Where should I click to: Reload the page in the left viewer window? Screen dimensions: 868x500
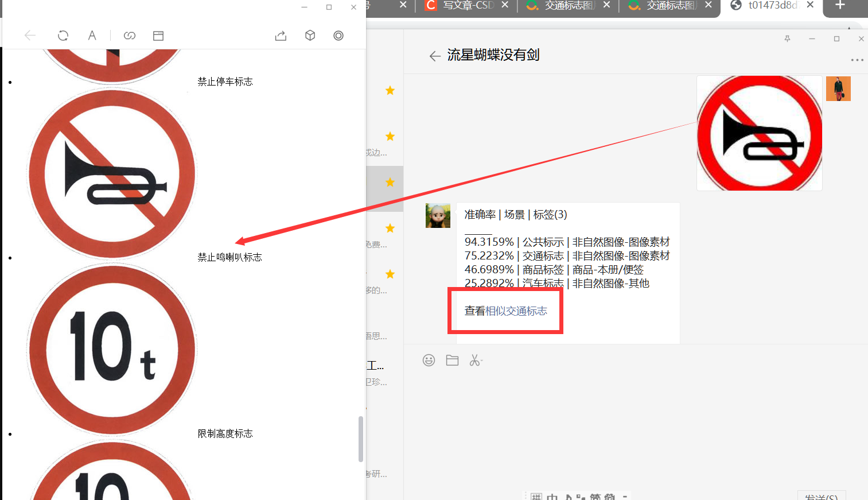coord(63,36)
